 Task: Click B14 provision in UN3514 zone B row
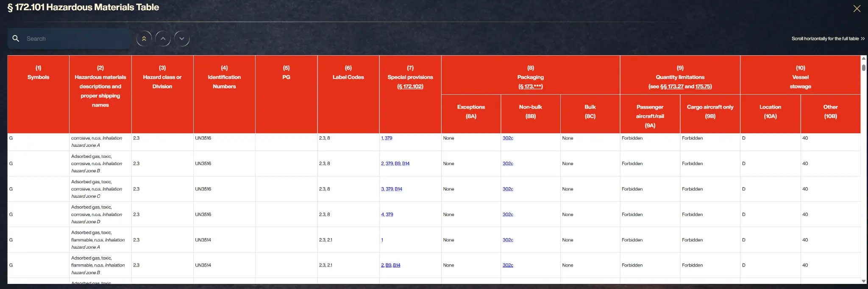coord(397,265)
